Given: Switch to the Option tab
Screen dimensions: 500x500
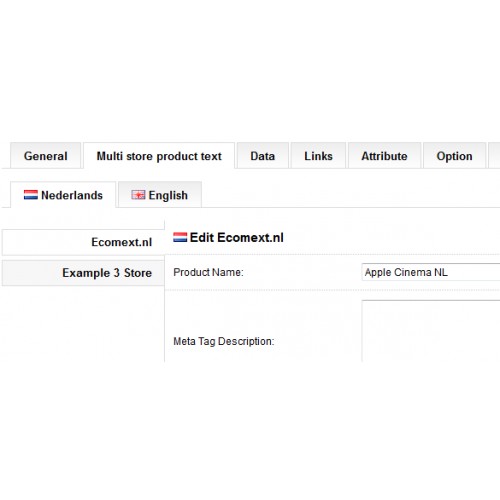Looking at the screenshot, I should (x=454, y=156).
